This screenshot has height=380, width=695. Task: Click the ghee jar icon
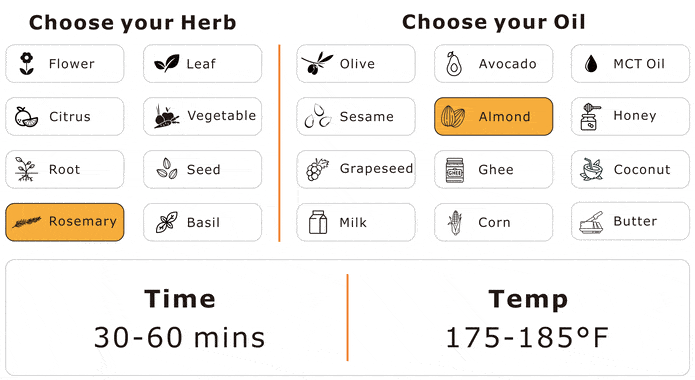(x=455, y=170)
